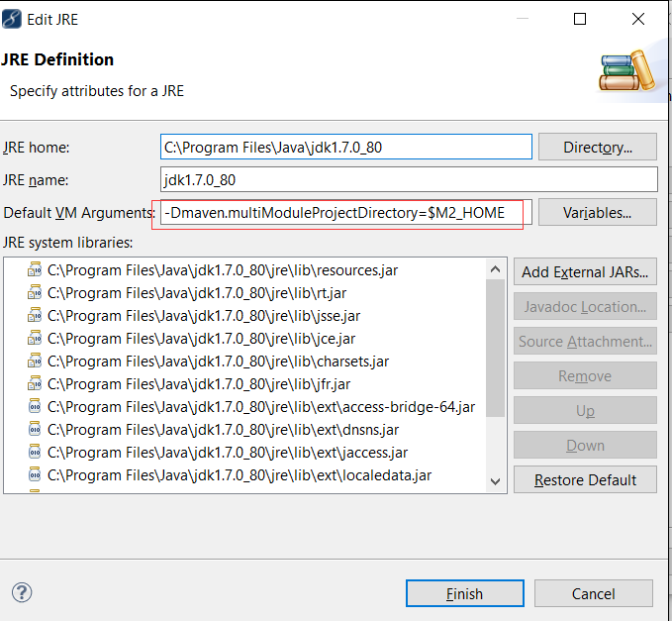Select the localedata.jar library entry
Viewport: 672px width, 621px height.
click(x=240, y=475)
